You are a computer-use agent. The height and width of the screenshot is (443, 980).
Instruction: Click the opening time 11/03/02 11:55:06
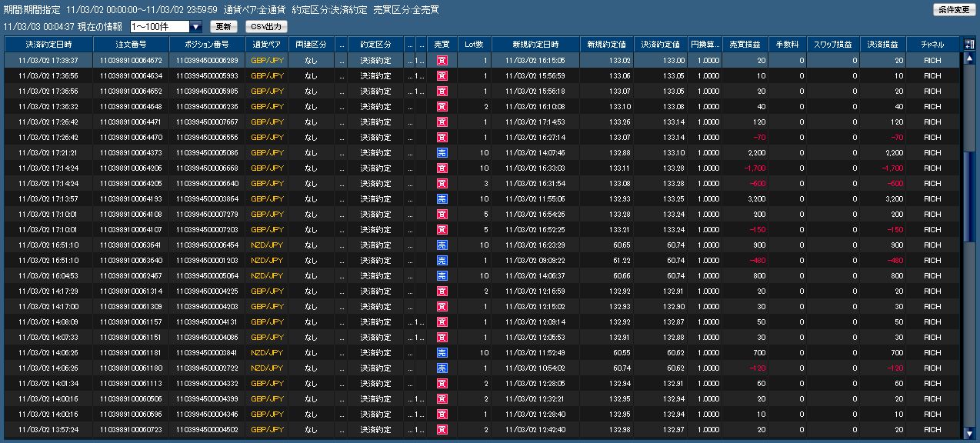535,198
